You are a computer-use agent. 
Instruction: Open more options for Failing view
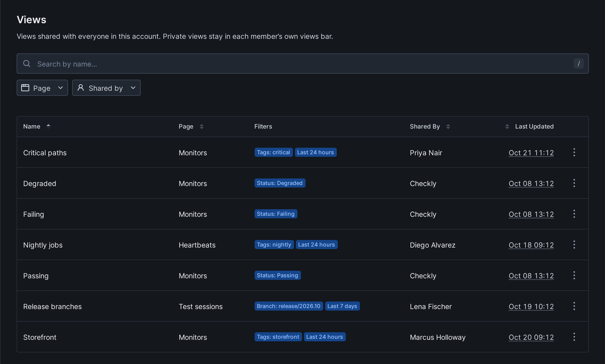tap(574, 214)
